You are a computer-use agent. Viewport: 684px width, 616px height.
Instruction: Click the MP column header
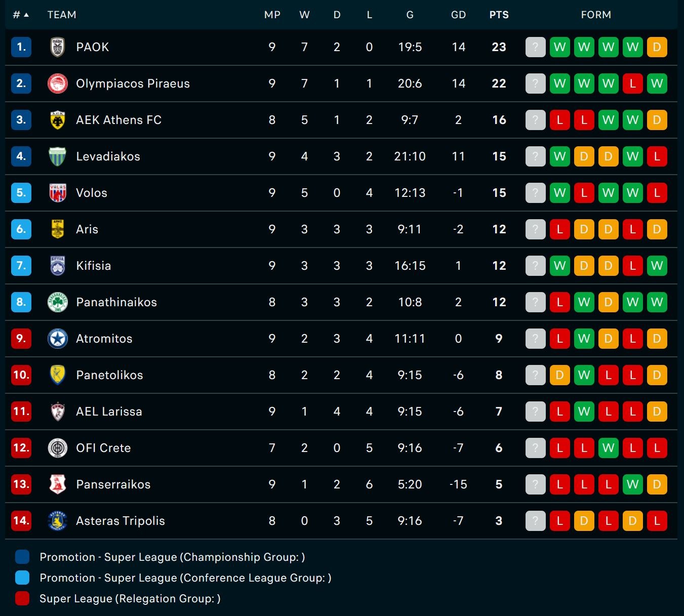[272, 15]
